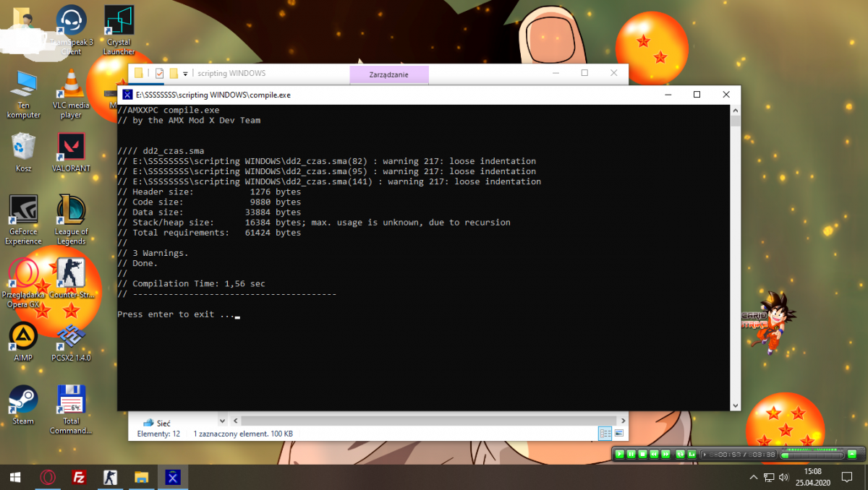Open Przeglądarka Opera GX desktop shortcut
This screenshot has height=490, width=868.
(x=24, y=283)
